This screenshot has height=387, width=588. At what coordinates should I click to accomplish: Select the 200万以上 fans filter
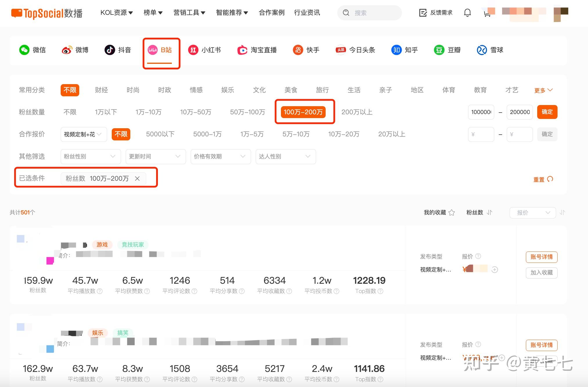(x=357, y=112)
